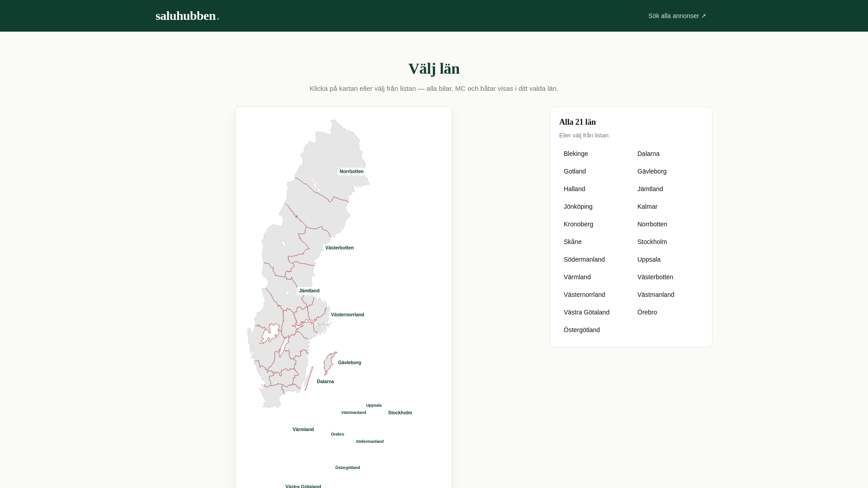Select Gotland from the list

(594, 171)
